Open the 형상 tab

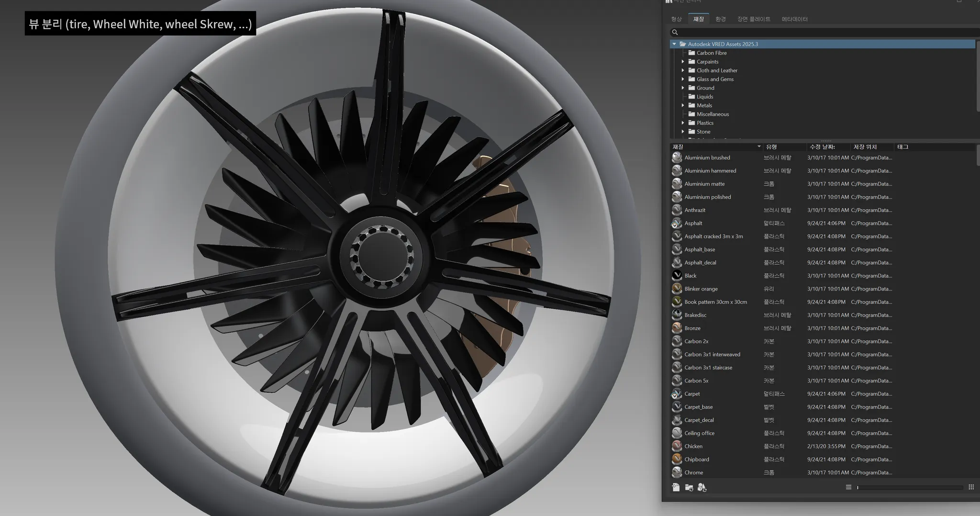pos(676,19)
